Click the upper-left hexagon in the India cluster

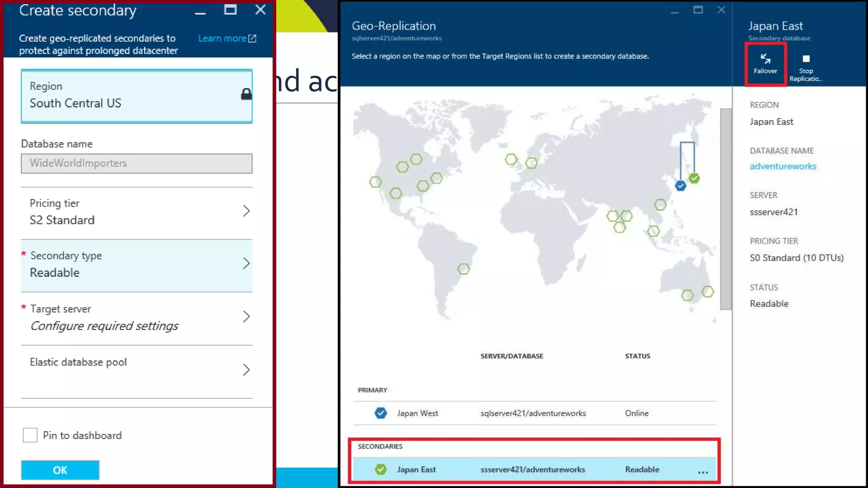pyautogui.click(x=612, y=216)
